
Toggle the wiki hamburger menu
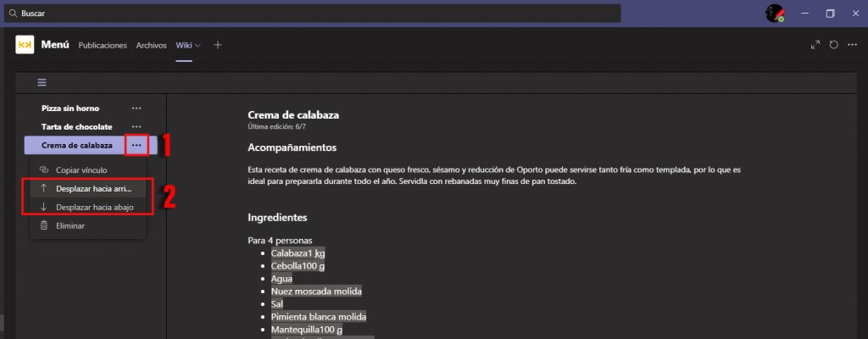tap(42, 82)
